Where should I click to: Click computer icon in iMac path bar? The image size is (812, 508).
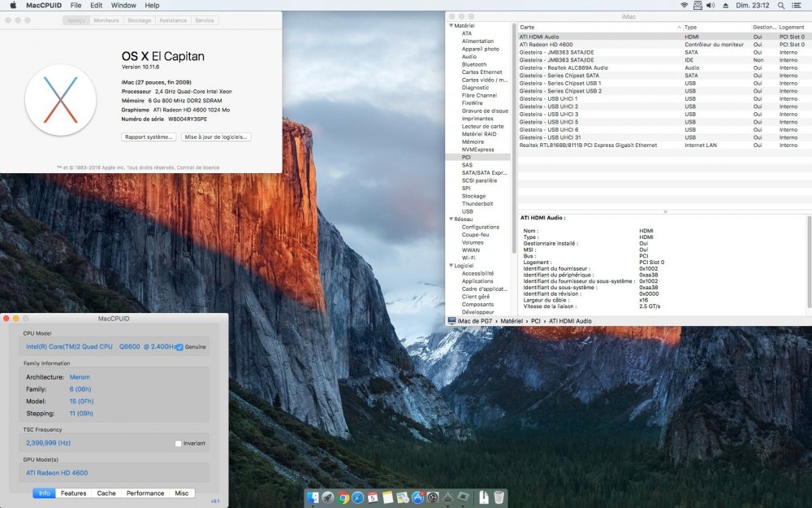(x=451, y=321)
